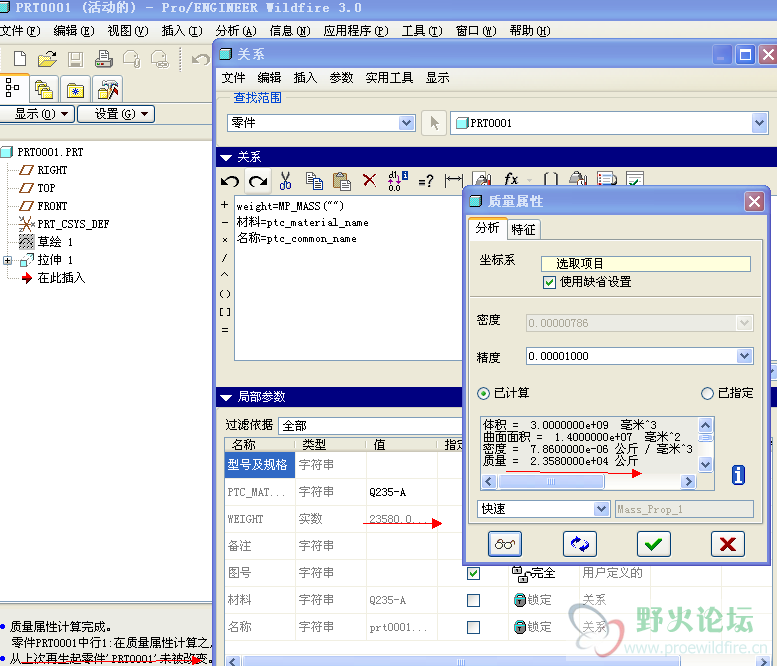777x666 pixels.
Task: Open a file with the folder icon
Action: coord(47,58)
